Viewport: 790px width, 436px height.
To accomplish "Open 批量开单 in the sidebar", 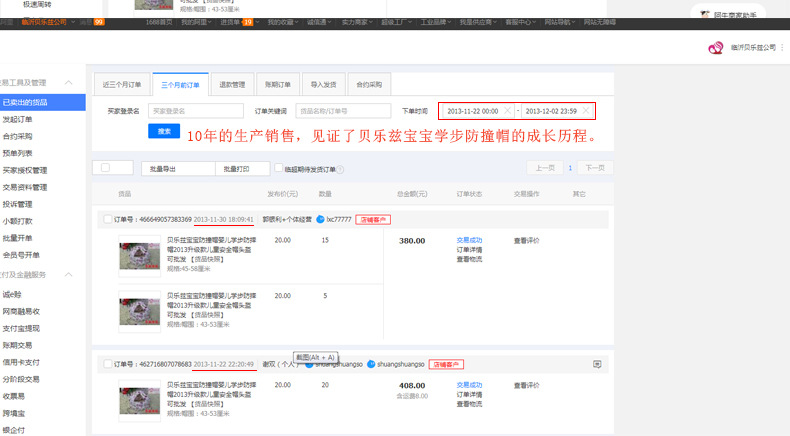I will 17,238.
